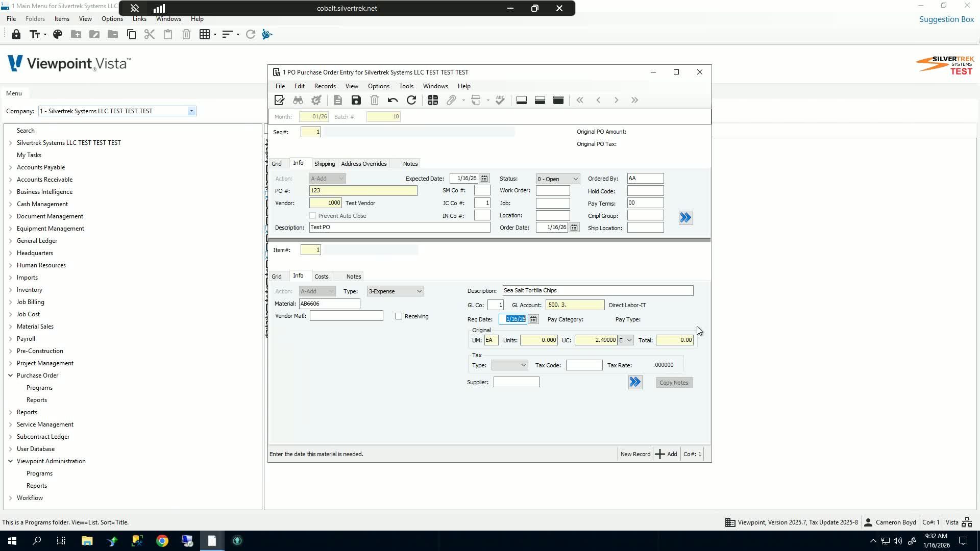This screenshot has width=980, height=551.
Task: Click the spell check ABC icon
Action: pos(500,101)
